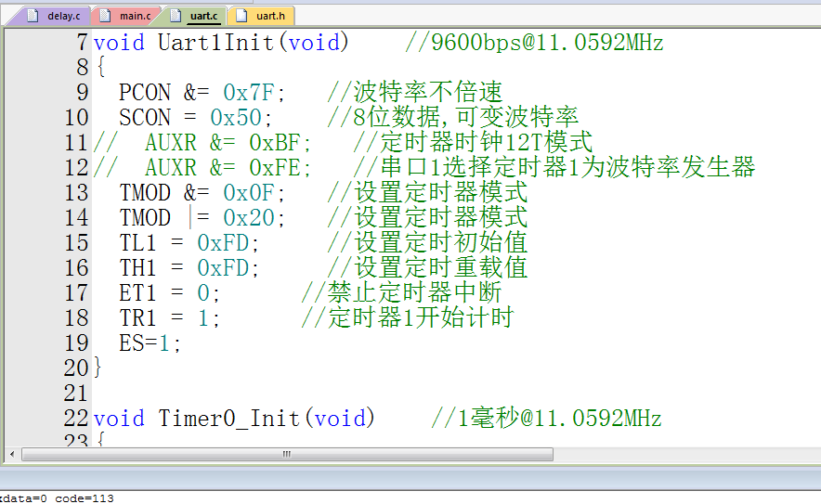
Task: Click the code=113 output text
Action: point(85,498)
